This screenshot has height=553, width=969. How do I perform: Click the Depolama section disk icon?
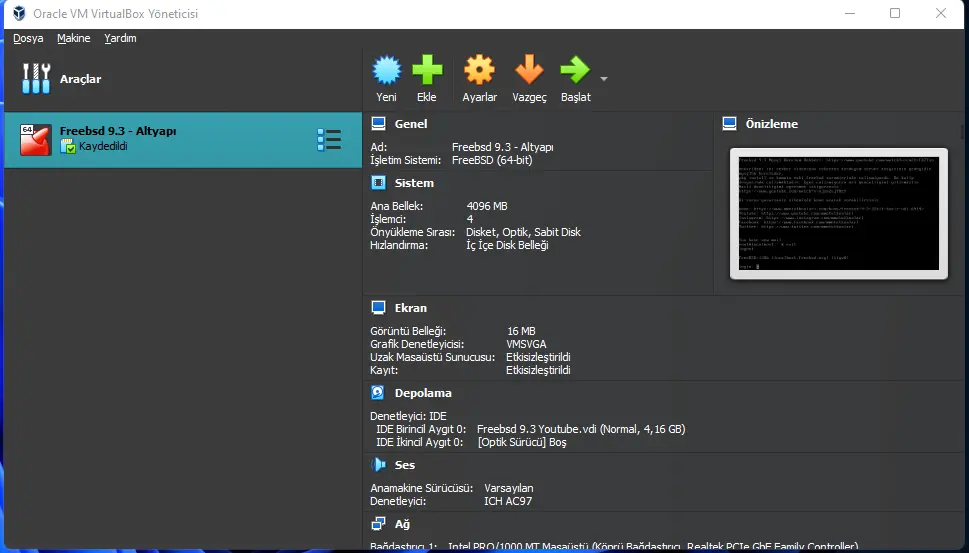pyautogui.click(x=378, y=393)
